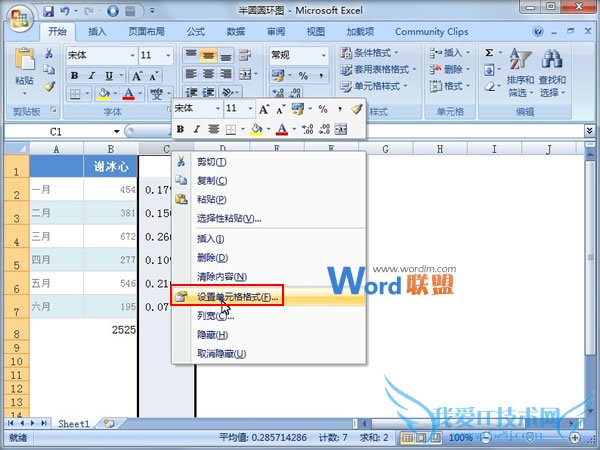Choose 复制(C) in context menu

(x=269, y=181)
